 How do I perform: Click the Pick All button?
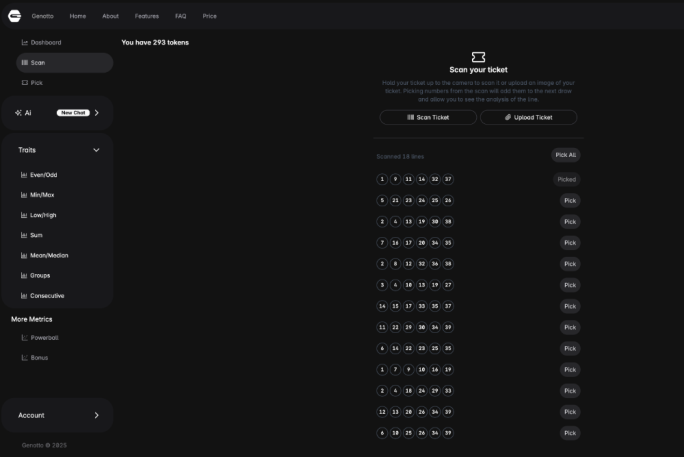565,155
